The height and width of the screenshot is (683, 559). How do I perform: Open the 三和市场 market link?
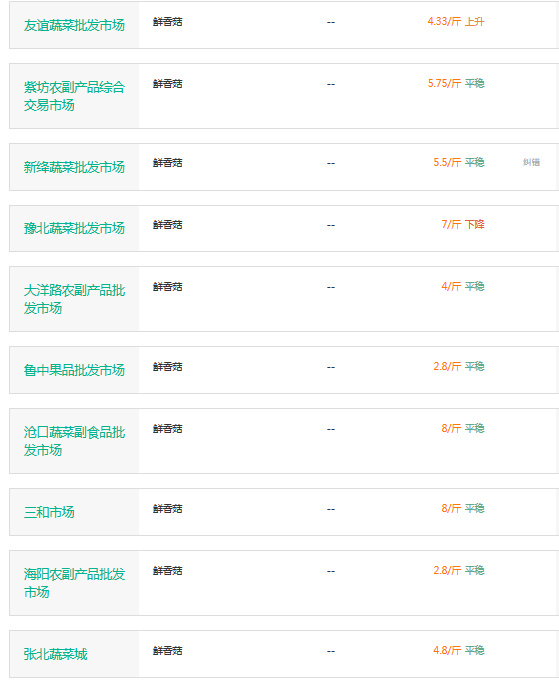point(49,512)
